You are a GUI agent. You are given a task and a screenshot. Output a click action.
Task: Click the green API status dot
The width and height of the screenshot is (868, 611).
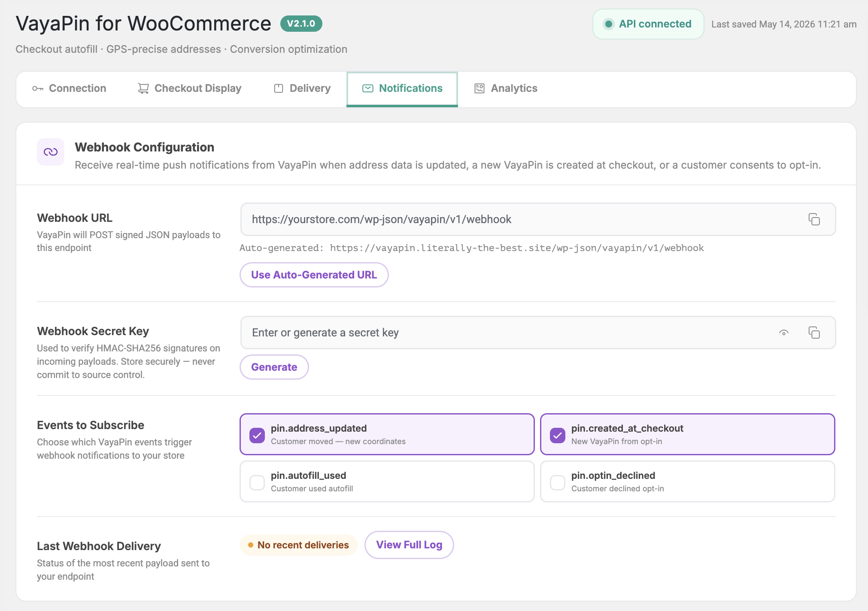pos(608,24)
